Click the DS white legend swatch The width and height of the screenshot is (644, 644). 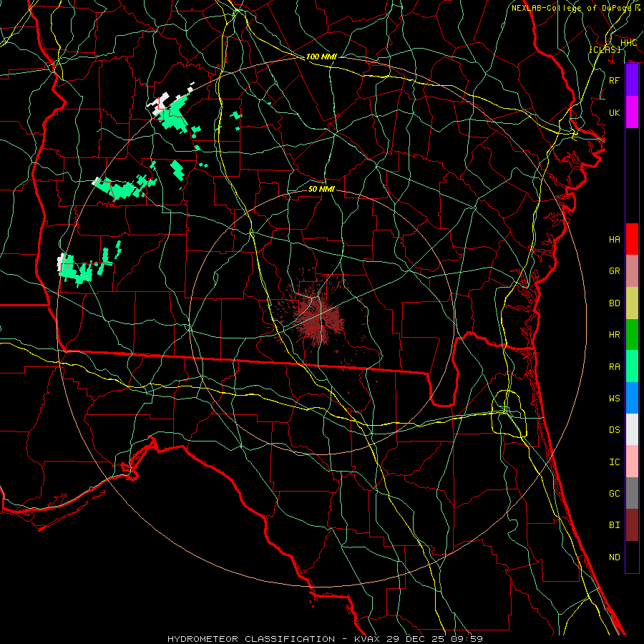(x=632, y=429)
